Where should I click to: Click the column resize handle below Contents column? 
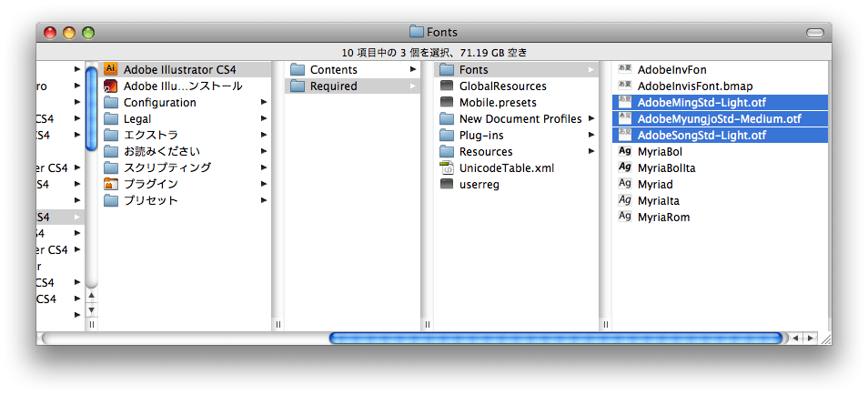tap(428, 325)
